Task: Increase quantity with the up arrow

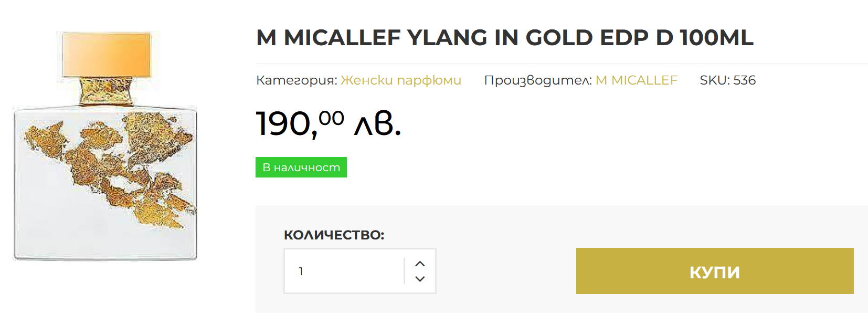Action: (420, 264)
